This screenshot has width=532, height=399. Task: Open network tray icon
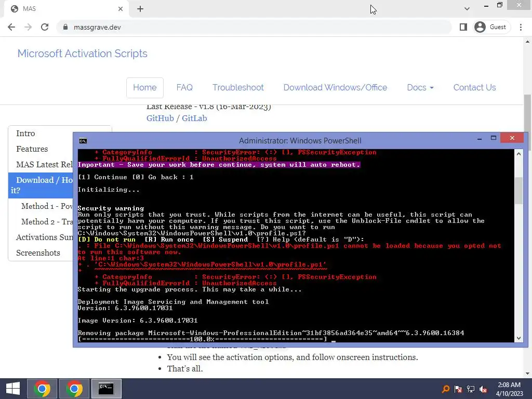pyautogui.click(x=471, y=389)
